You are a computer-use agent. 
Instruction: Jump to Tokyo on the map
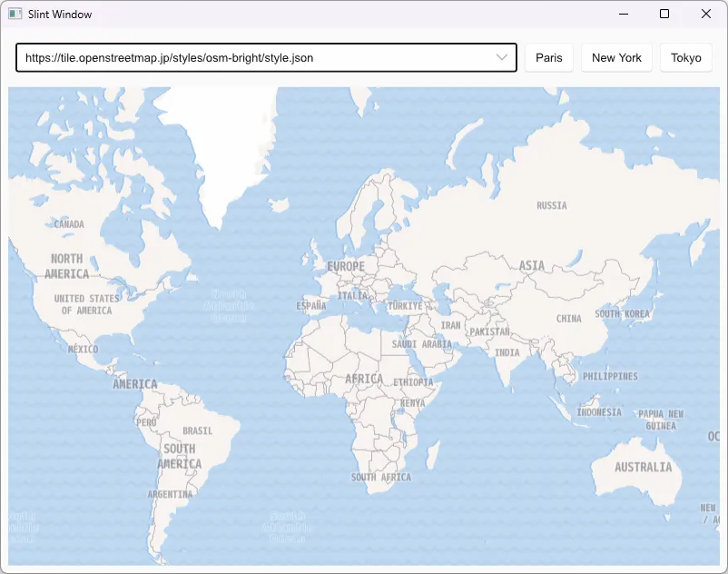pyautogui.click(x=686, y=56)
